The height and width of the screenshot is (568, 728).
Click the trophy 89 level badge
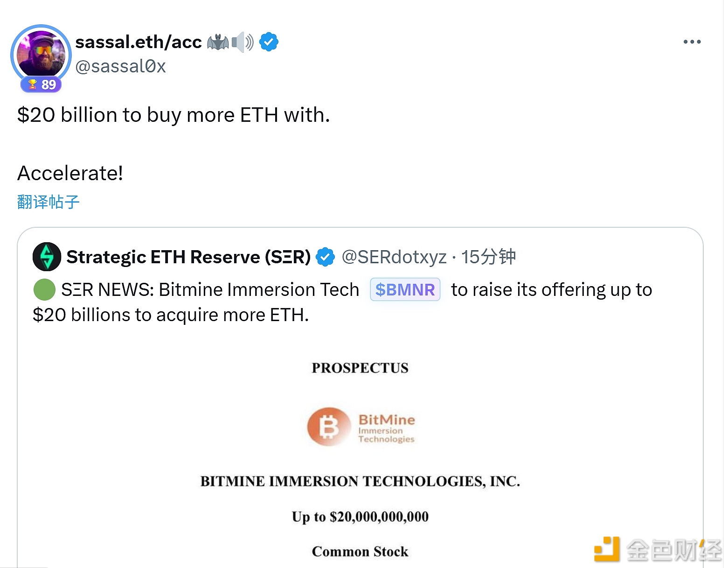[42, 84]
